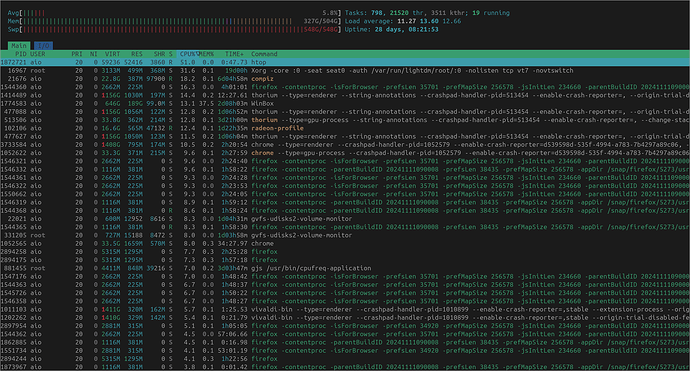Select the compiz process row
690x371 pixels.
(x=345, y=79)
